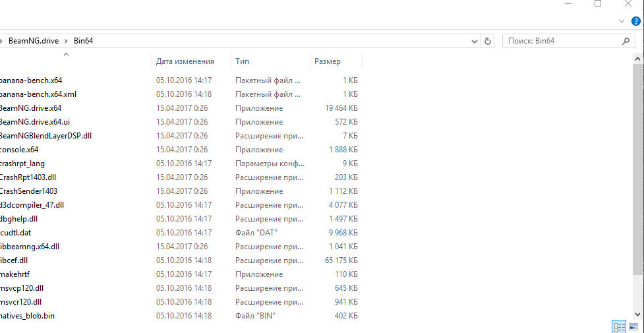This screenshot has height=333, width=644.
Task: Maximize the Explorer window
Action: (598, 3)
